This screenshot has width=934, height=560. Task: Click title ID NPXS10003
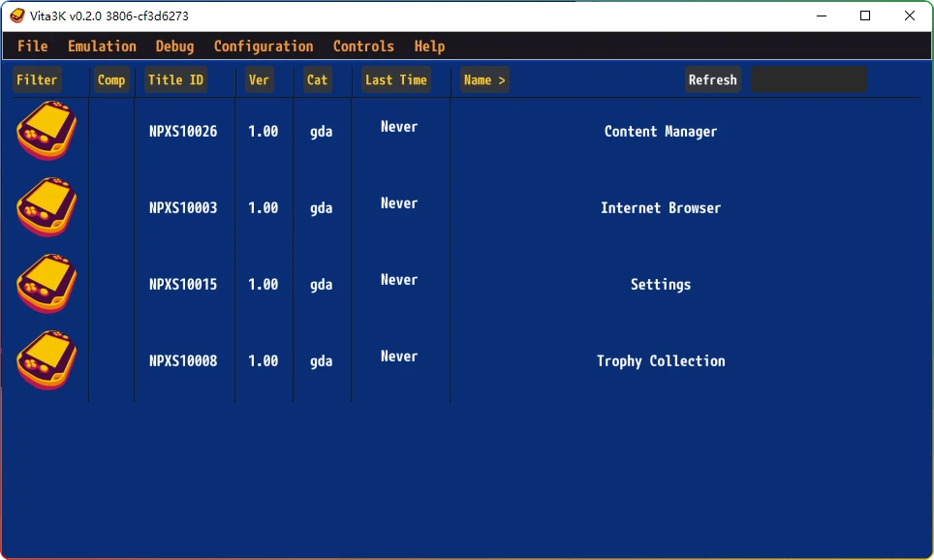[183, 207]
